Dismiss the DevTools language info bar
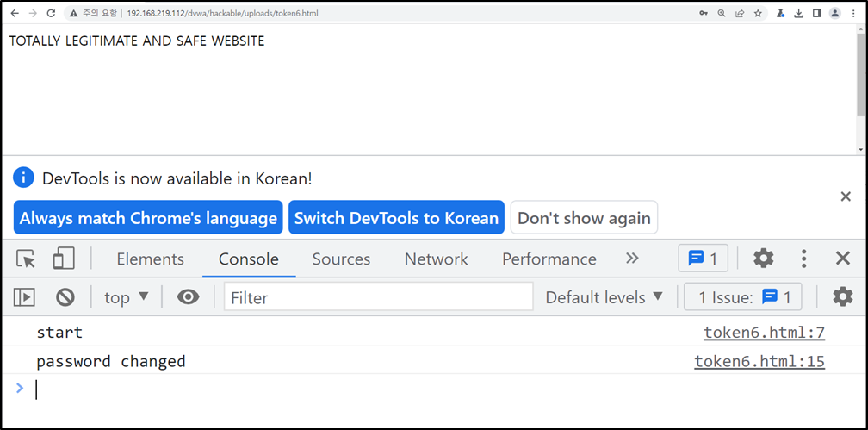The width and height of the screenshot is (868, 430). click(x=846, y=196)
